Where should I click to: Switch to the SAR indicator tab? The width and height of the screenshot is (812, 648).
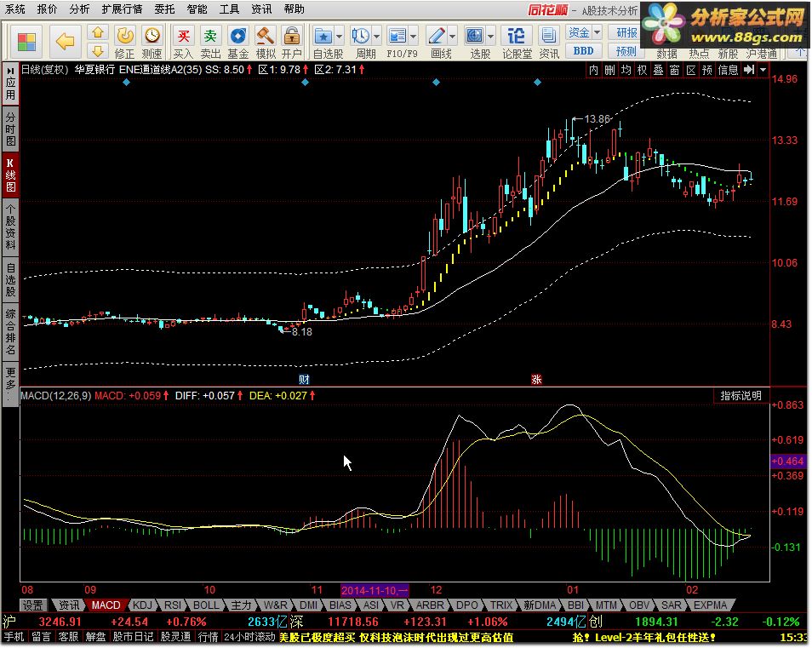tap(672, 605)
